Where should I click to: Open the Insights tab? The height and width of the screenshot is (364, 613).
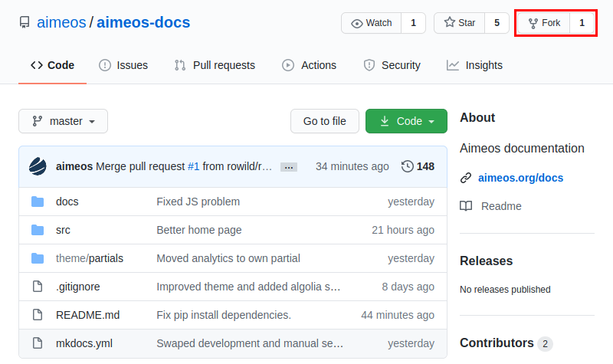474,65
